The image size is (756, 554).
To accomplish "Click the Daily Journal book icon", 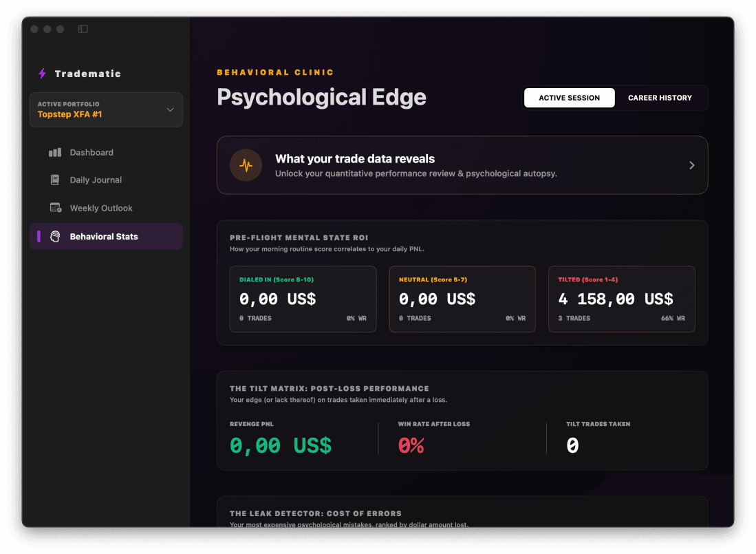I will point(55,180).
